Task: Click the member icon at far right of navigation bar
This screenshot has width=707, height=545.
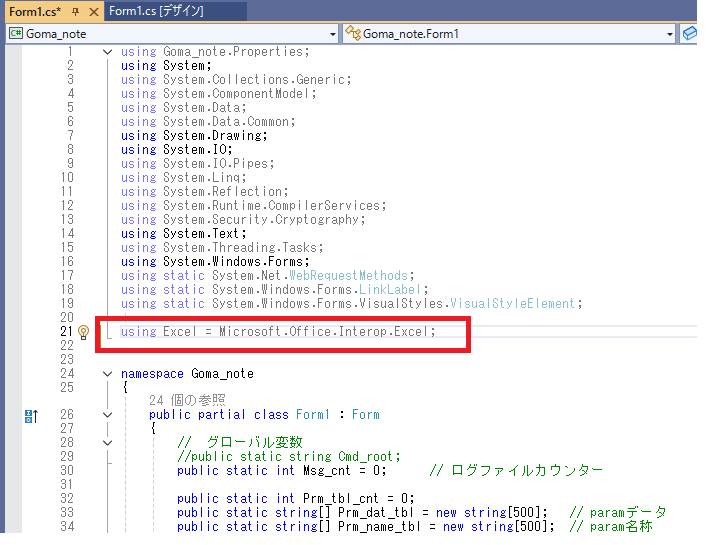Action: click(690, 34)
